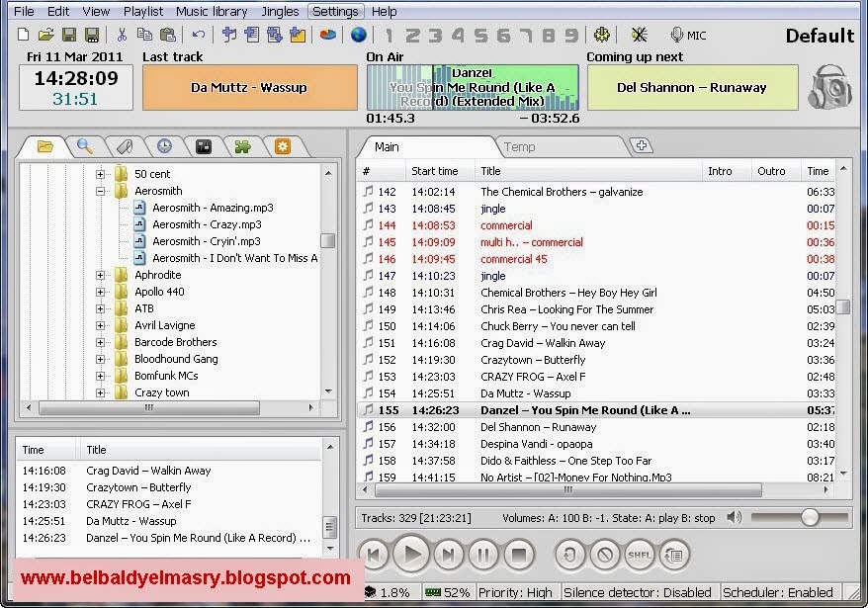Expand the Bomfunk MCs folder
Image resolution: width=868 pixels, height=608 pixels.
coord(100,376)
